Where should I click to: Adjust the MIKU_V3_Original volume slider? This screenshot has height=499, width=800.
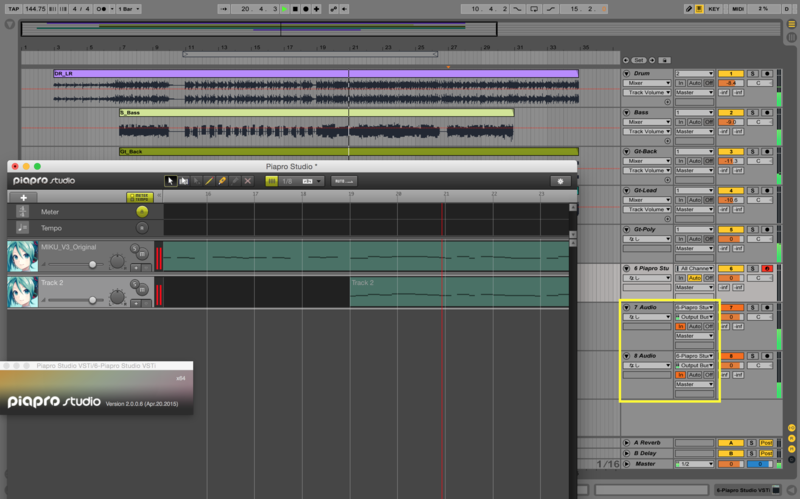pos(76,264)
